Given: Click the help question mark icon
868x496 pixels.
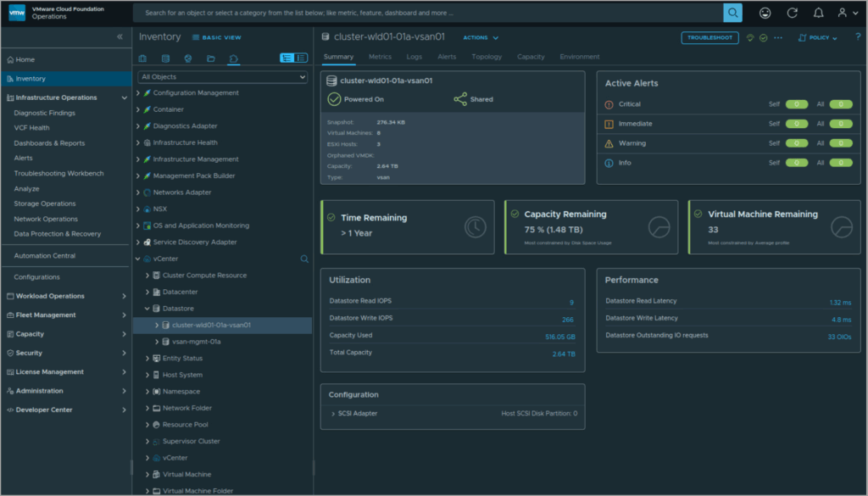Looking at the screenshot, I should click(858, 37).
